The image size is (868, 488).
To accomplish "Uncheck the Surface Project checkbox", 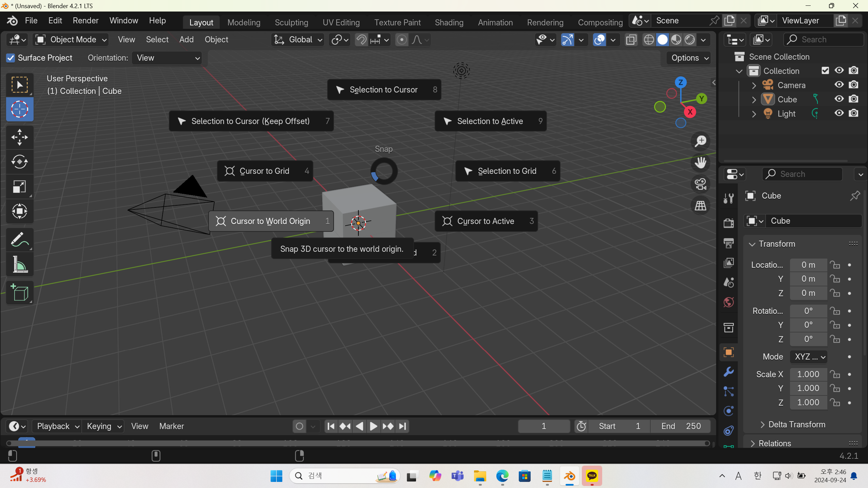I will pyautogui.click(x=11, y=58).
